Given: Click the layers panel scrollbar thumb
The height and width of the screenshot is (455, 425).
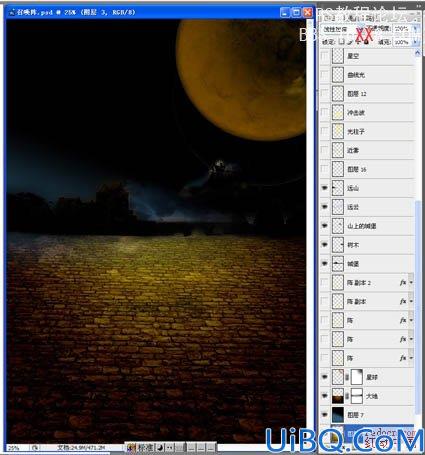Looking at the screenshot, I should [x=418, y=307].
